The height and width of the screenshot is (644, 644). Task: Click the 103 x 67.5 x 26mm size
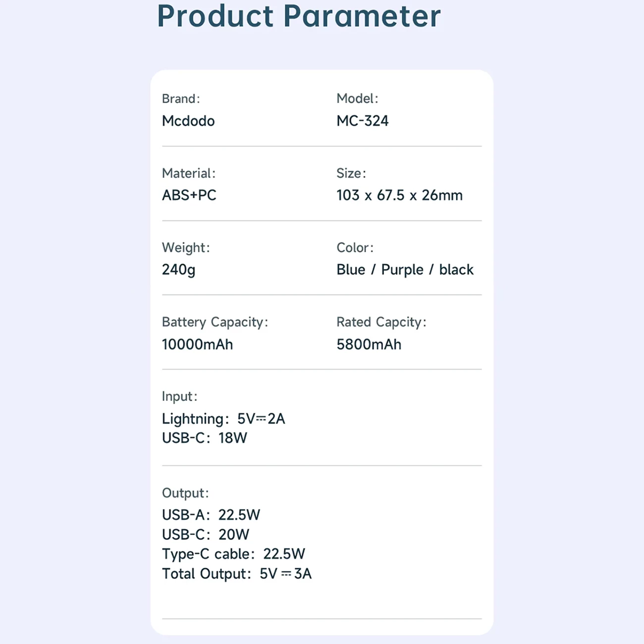[x=399, y=195]
